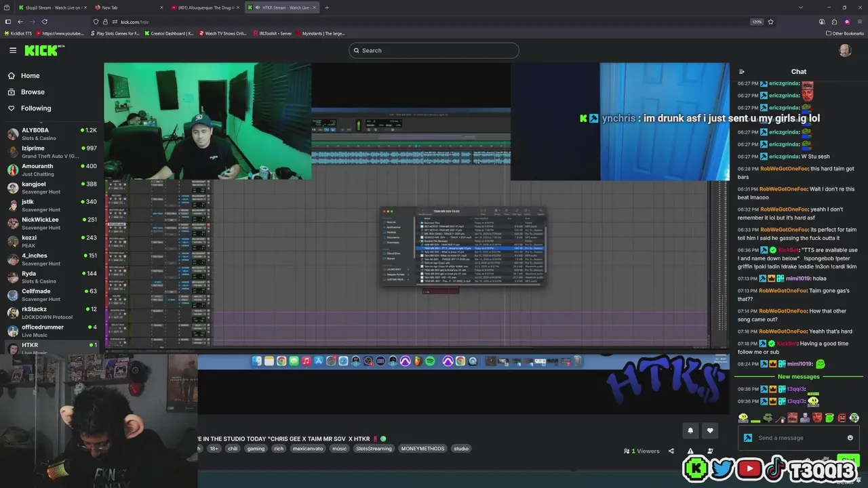Reload the page with refresh icon
The width and height of the screenshot is (868, 488).
click(x=45, y=22)
